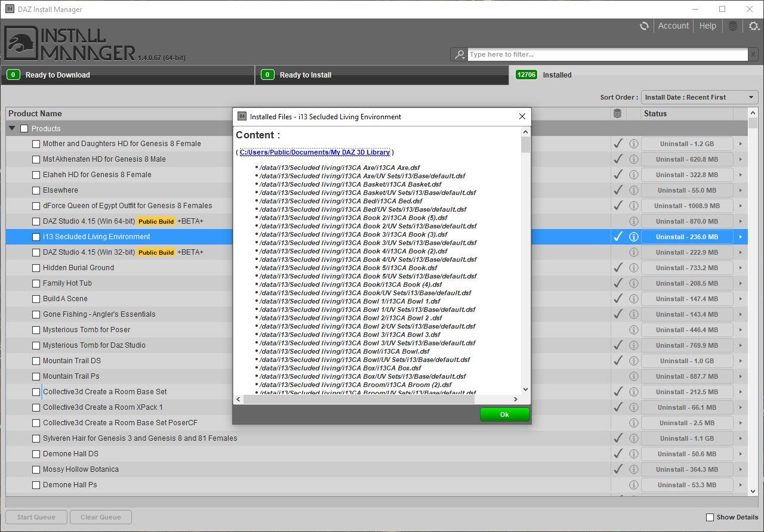Open the Account menu

pyautogui.click(x=673, y=26)
